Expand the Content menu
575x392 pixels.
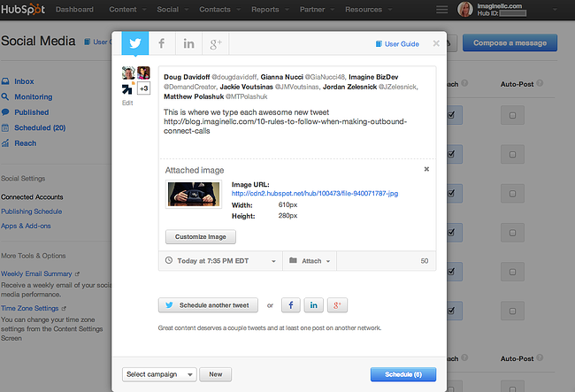point(127,10)
